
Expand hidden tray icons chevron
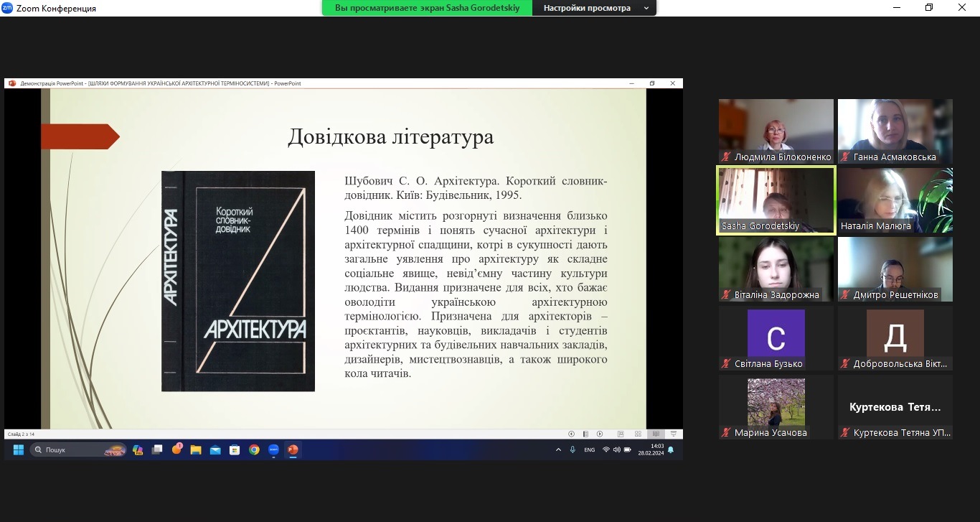pos(558,450)
